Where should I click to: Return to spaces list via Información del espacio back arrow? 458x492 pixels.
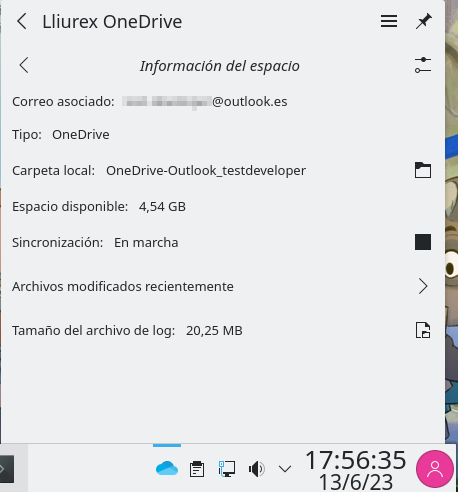click(24, 65)
